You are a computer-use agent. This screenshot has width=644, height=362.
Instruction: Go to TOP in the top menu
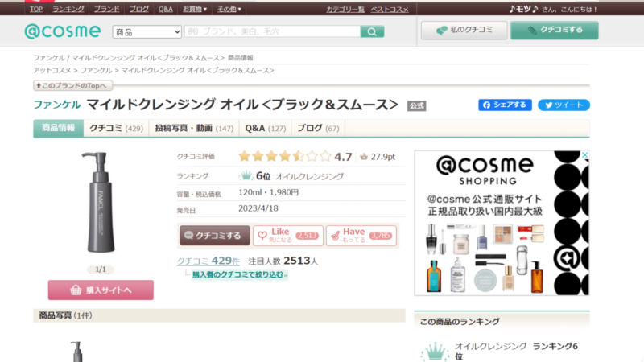pos(36,9)
